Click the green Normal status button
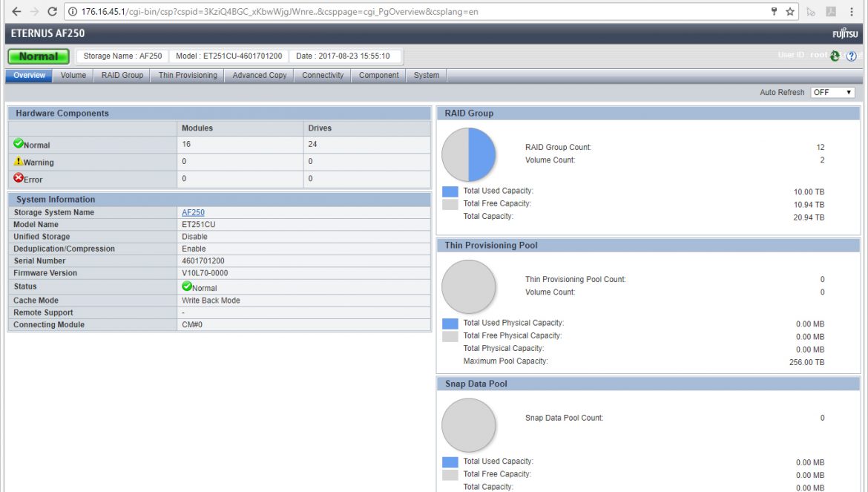This screenshot has height=492, width=868. [38, 56]
